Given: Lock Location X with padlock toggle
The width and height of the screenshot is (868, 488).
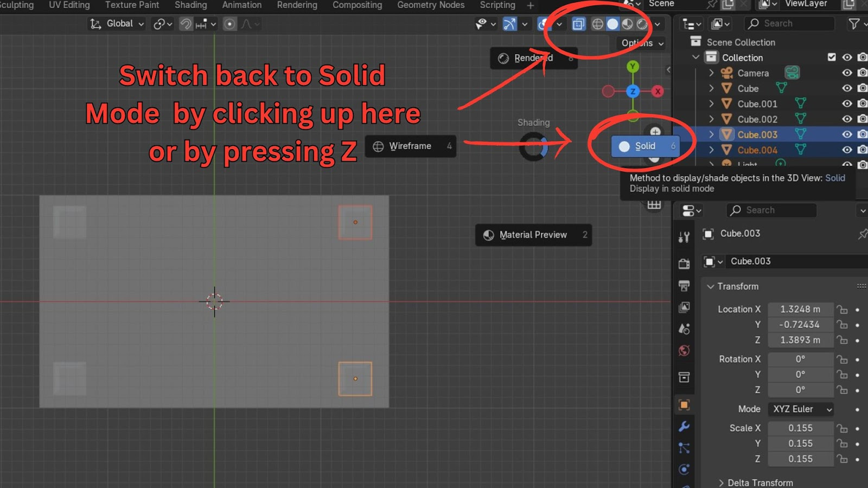Looking at the screenshot, I should pos(842,309).
